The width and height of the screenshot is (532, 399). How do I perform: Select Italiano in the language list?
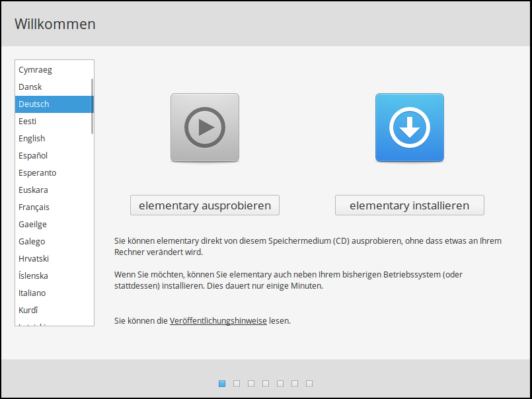click(x=32, y=293)
